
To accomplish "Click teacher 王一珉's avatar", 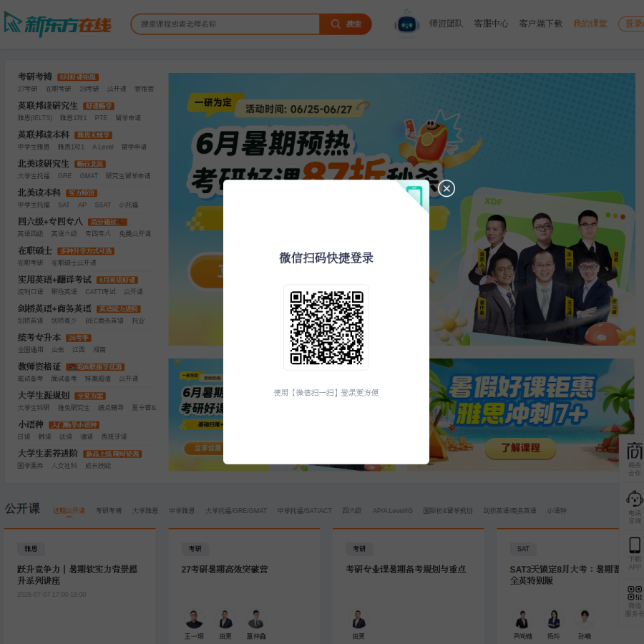I will (x=194, y=619).
